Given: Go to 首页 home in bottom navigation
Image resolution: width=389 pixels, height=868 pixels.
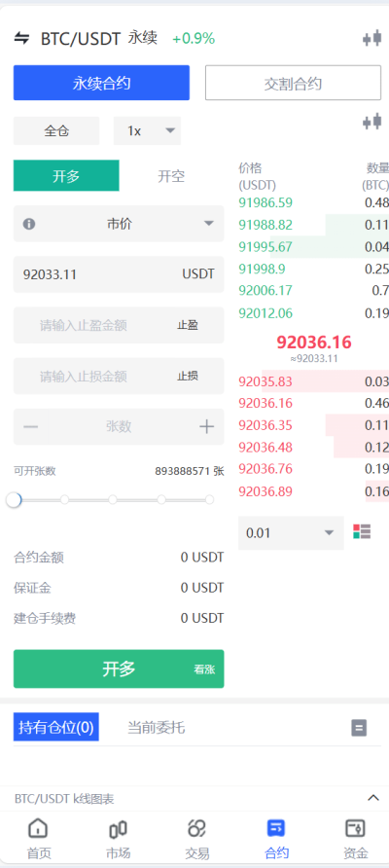Looking at the screenshot, I should point(38,840).
